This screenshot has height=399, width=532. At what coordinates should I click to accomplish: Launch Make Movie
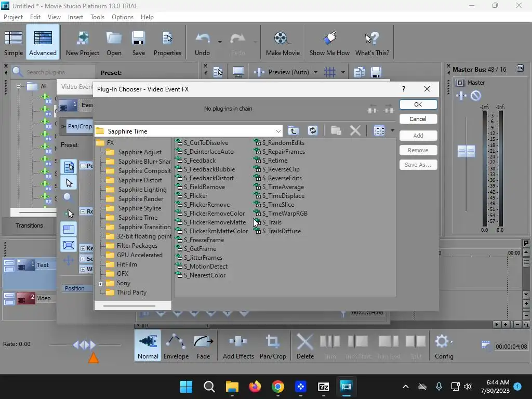[283, 43]
